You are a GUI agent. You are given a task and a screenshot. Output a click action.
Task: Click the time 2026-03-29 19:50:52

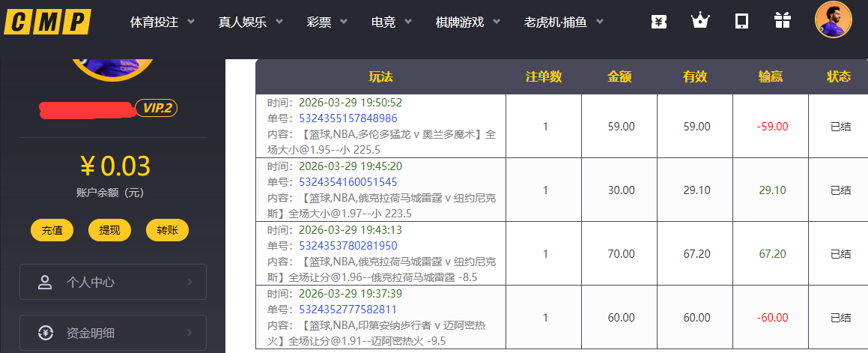(350, 103)
